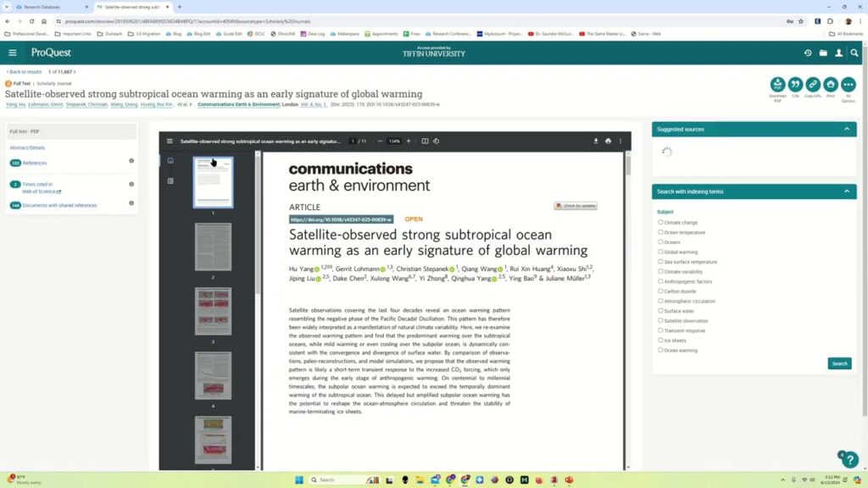Image resolution: width=868 pixels, height=488 pixels.
Task: Click info icon beside Documents with shared references
Action: (x=131, y=203)
